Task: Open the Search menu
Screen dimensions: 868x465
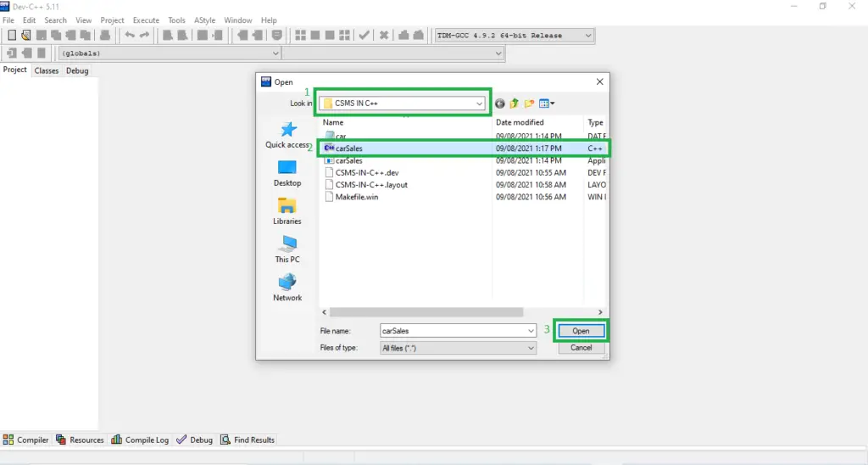Action: point(55,20)
